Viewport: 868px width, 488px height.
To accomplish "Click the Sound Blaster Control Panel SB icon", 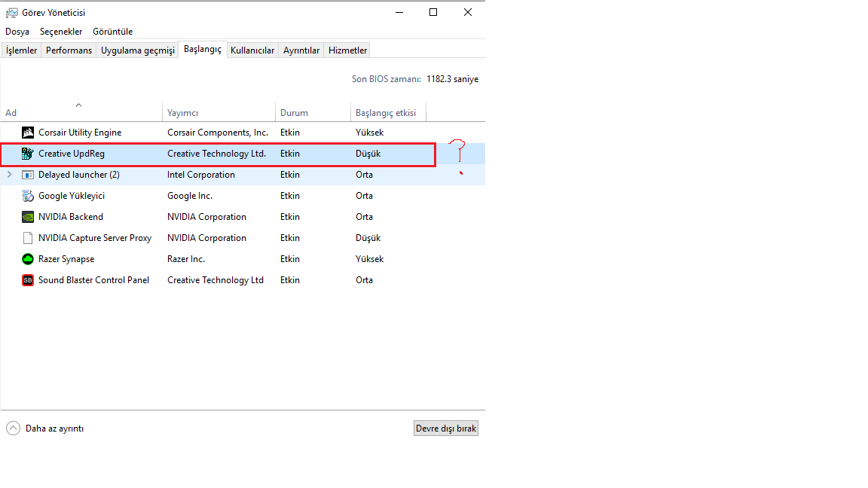I will (28, 280).
